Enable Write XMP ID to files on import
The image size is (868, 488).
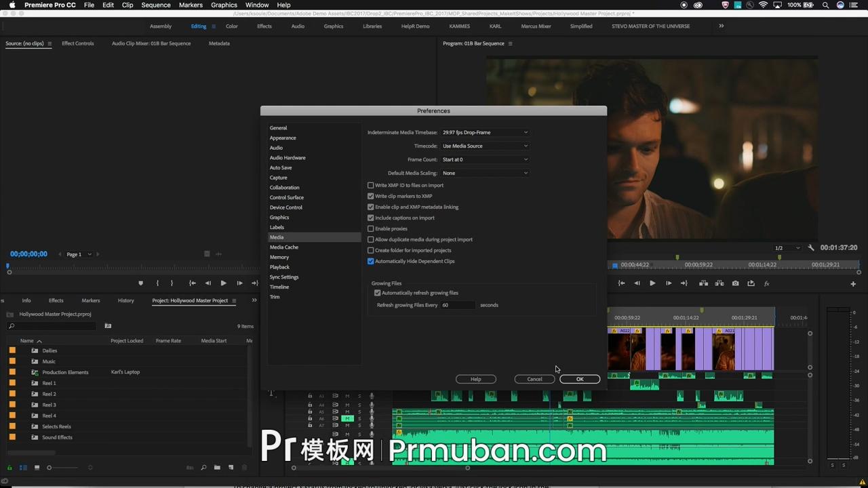pos(371,185)
